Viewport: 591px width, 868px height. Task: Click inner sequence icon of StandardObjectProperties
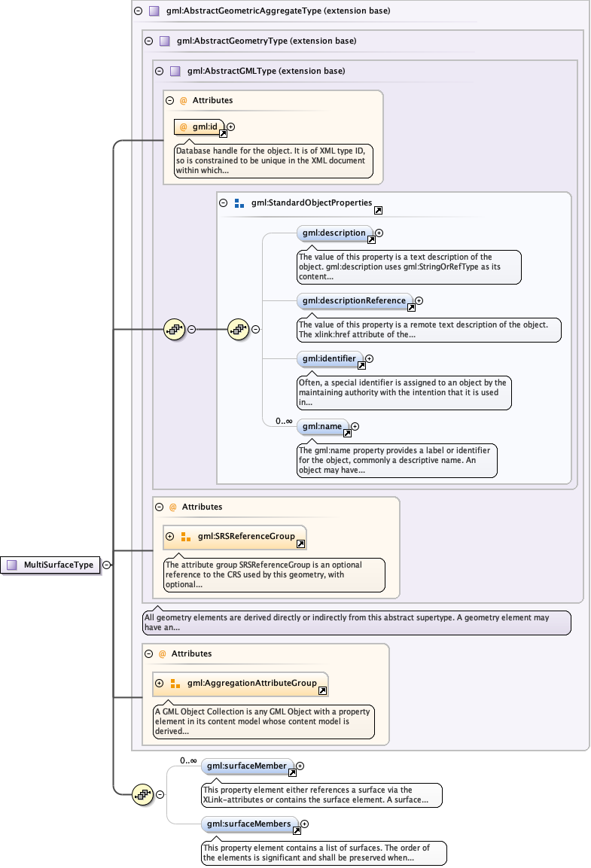(x=239, y=329)
